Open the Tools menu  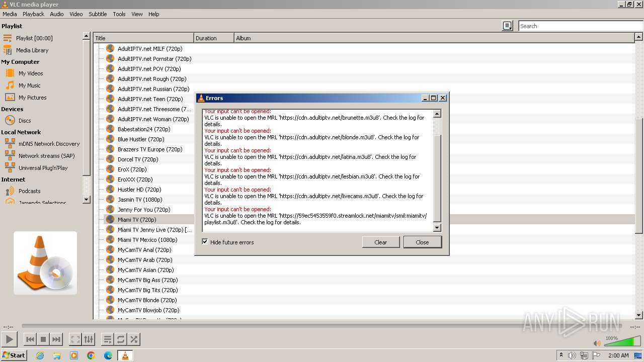tap(119, 14)
